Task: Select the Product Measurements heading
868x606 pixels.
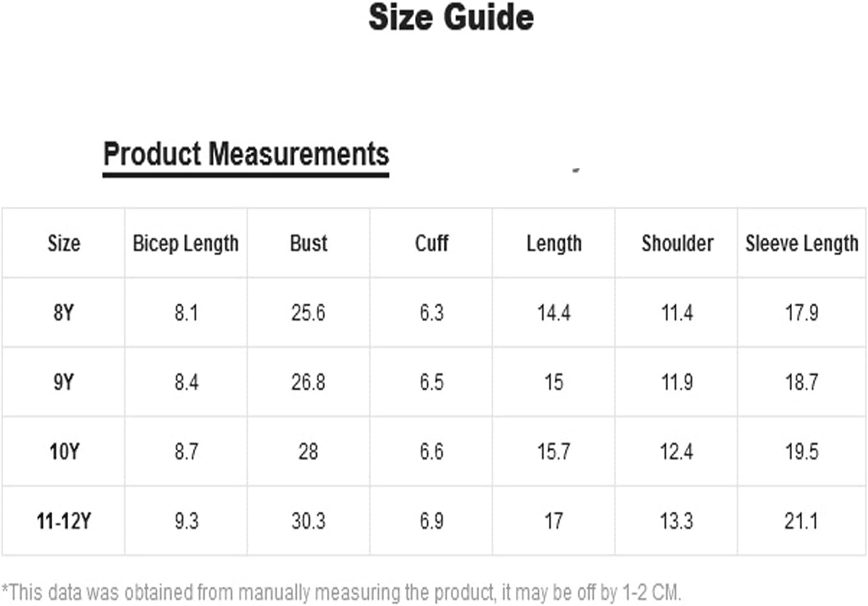Action: coord(246,154)
